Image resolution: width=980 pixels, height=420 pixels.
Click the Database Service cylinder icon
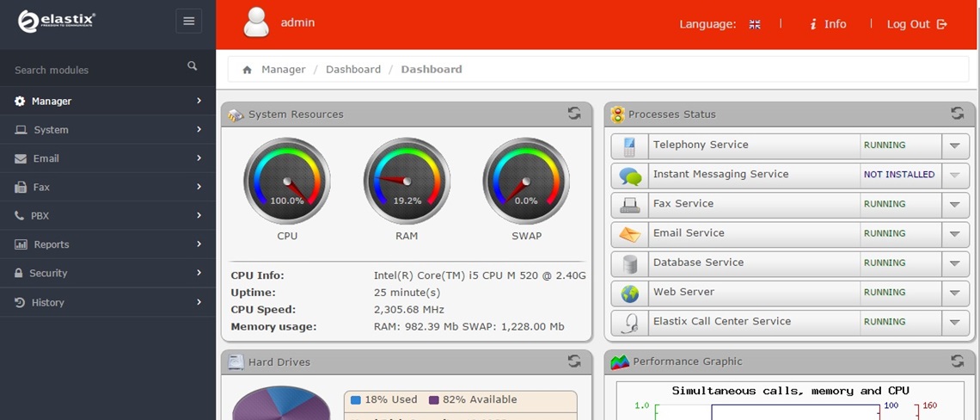[630, 264]
